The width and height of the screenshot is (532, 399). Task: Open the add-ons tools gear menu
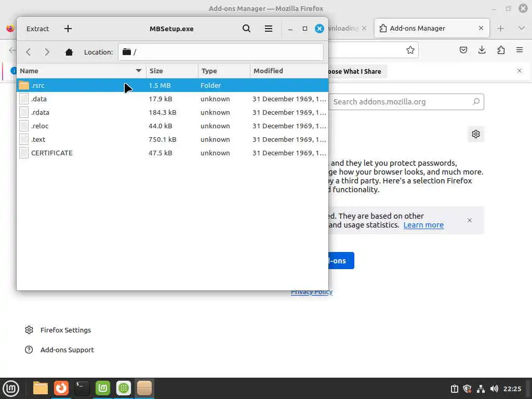476,134
